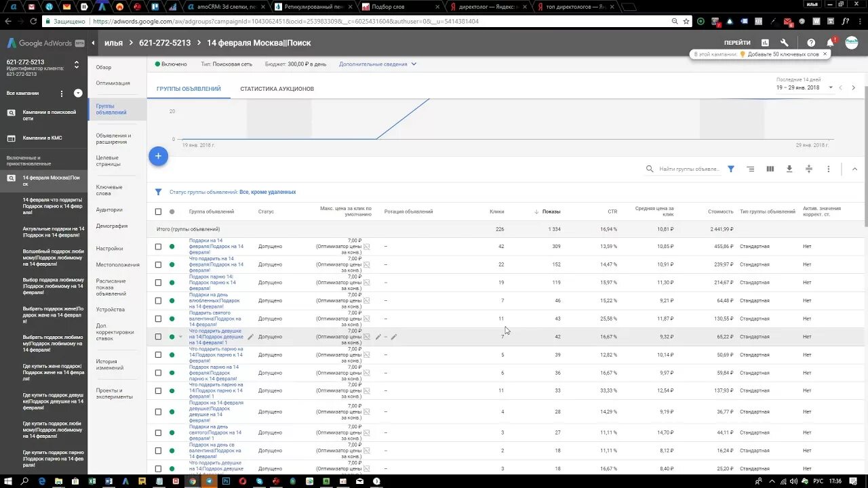Dismiss the 'Добавьте 50 ключевых слов' tip
The image size is (868, 488).
tap(826, 54)
